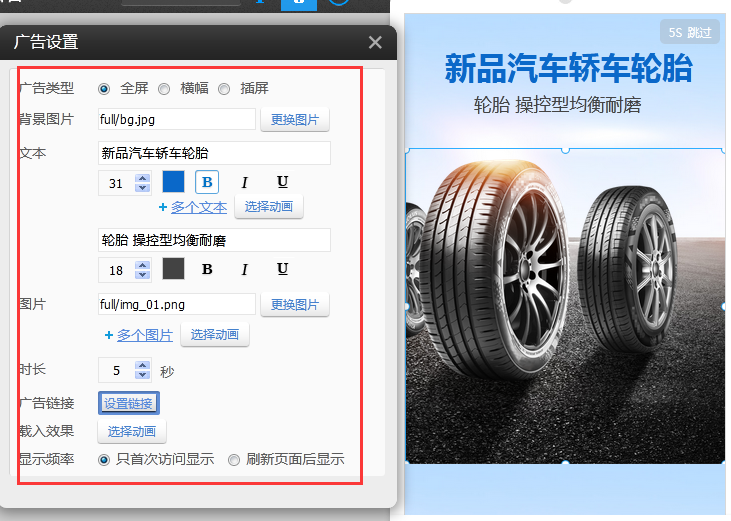Screen dimensions: 731x521
Task: Skip the ad with 5S 跳过
Action: coord(690,32)
